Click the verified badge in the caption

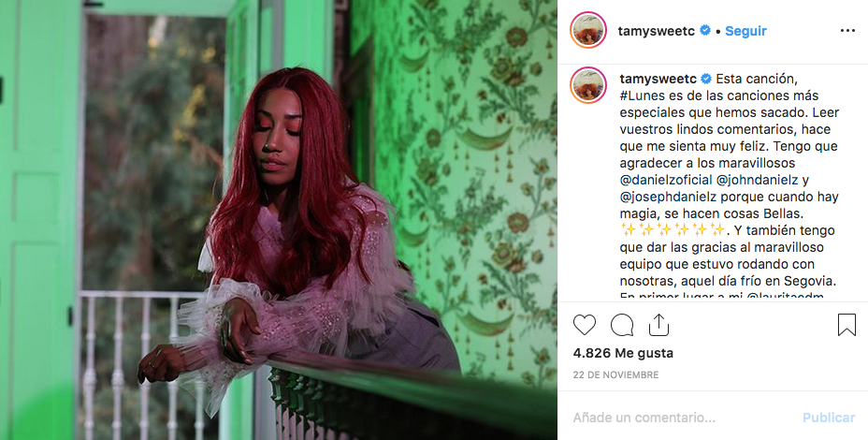[706, 78]
